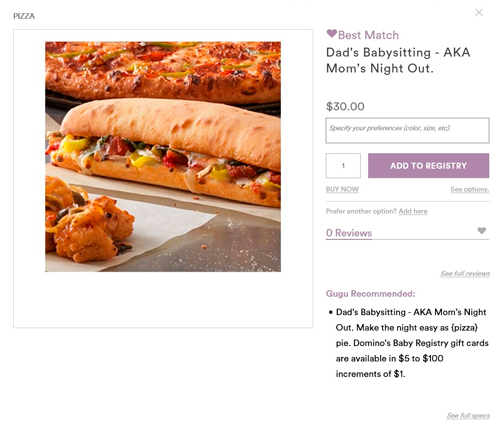Image resolution: width=500 pixels, height=428 pixels.
Task: Click the pizza and sandwich product photo
Action: point(163,157)
